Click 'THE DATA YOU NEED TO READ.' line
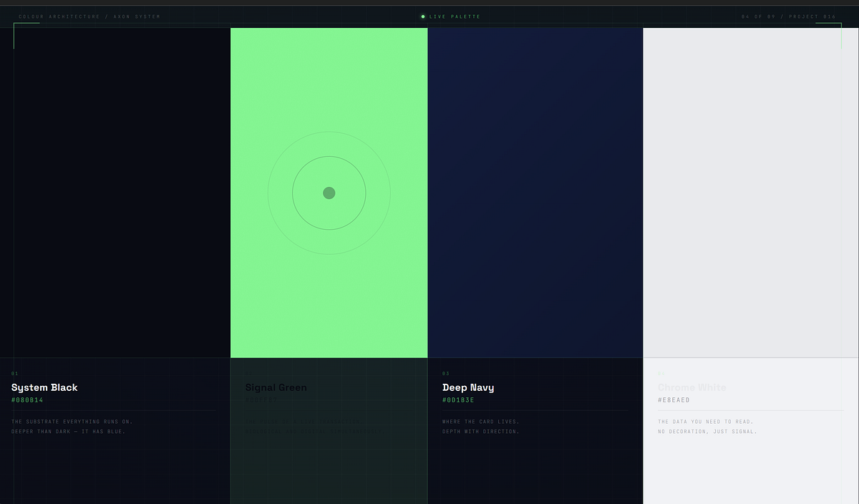The width and height of the screenshot is (859, 504). [x=706, y=422]
